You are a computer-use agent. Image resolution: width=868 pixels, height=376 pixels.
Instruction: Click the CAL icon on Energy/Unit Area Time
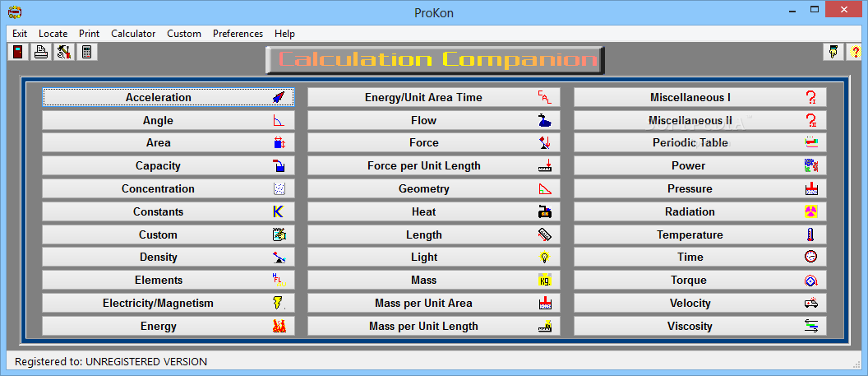point(545,97)
